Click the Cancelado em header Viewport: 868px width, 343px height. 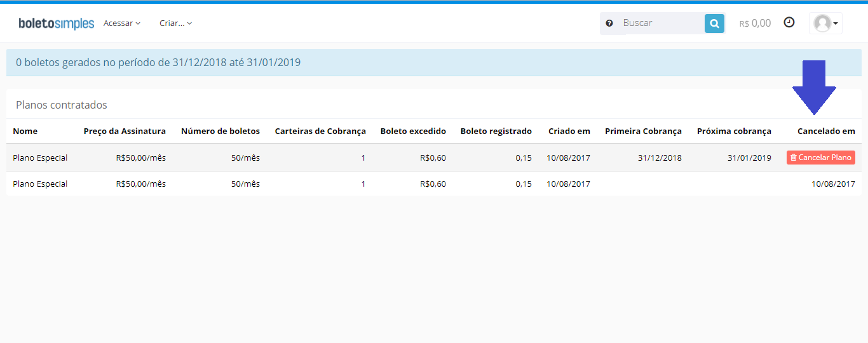click(x=826, y=131)
